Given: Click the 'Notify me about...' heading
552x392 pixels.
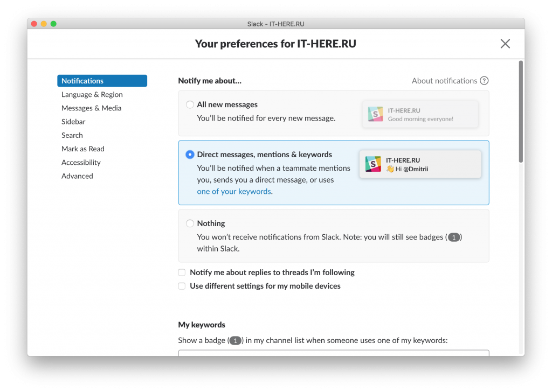Looking at the screenshot, I should [x=210, y=81].
